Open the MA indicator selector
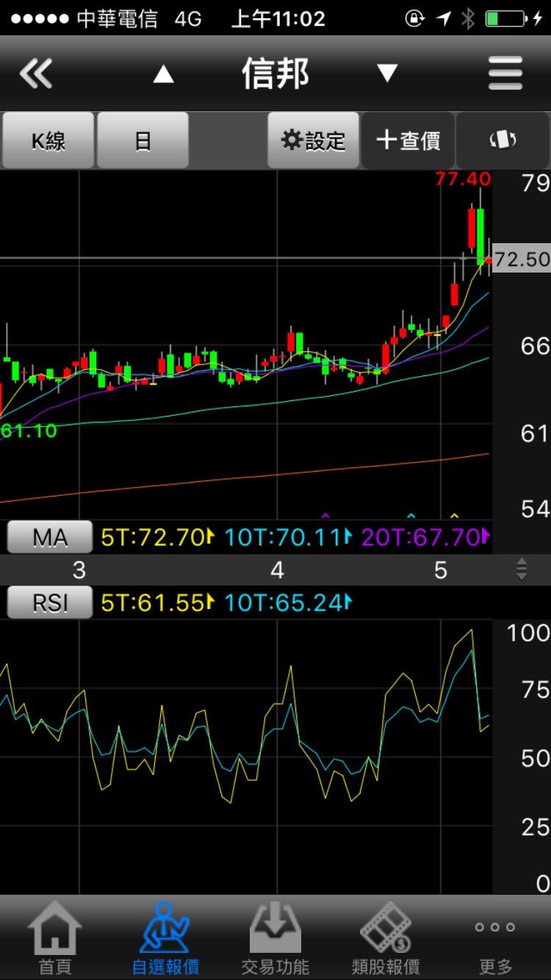 pyautogui.click(x=50, y=538)
